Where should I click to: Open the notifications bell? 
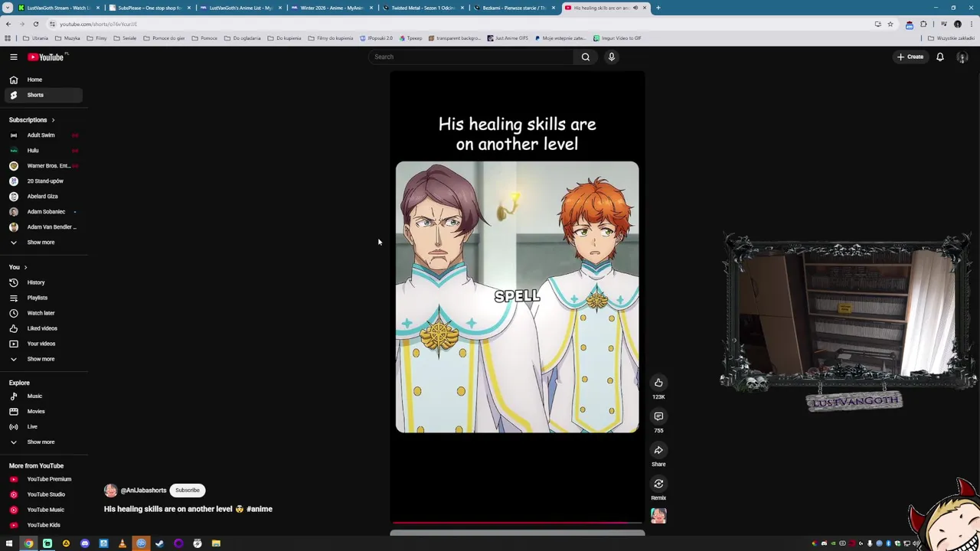[940, 57]
